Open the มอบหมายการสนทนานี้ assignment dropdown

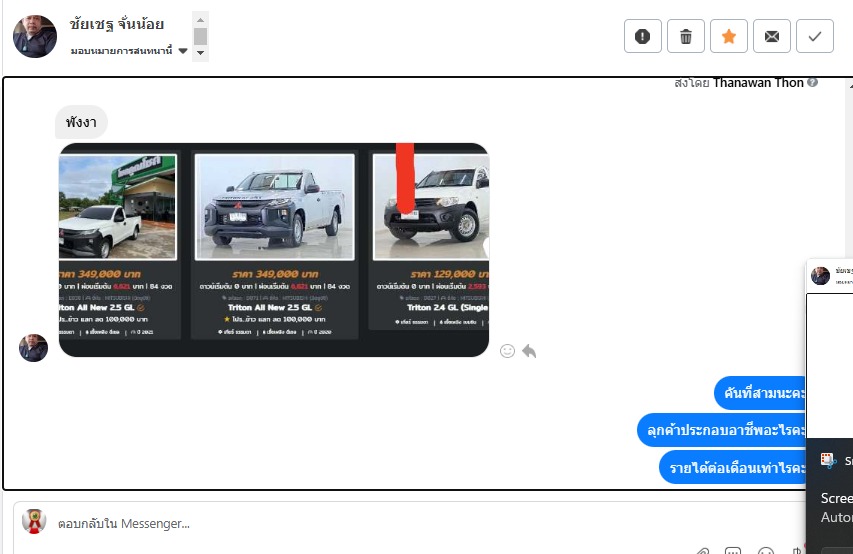(129, 51)
